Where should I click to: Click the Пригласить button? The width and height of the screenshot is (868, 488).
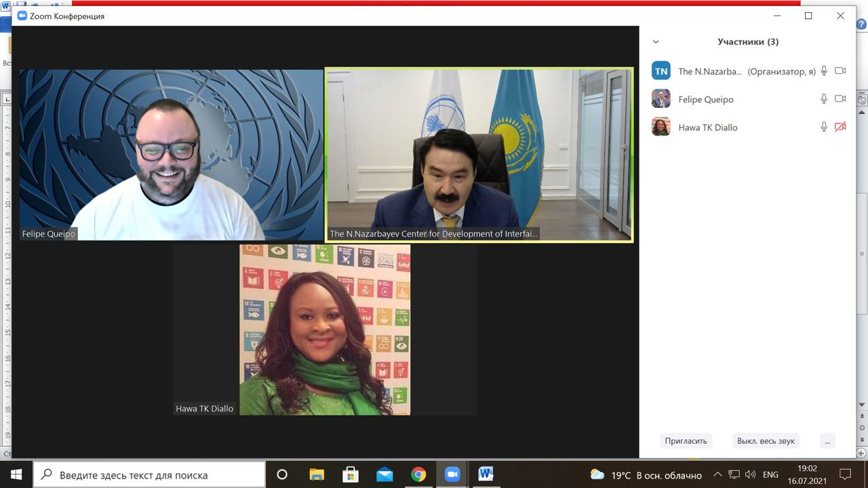(686, 441)
